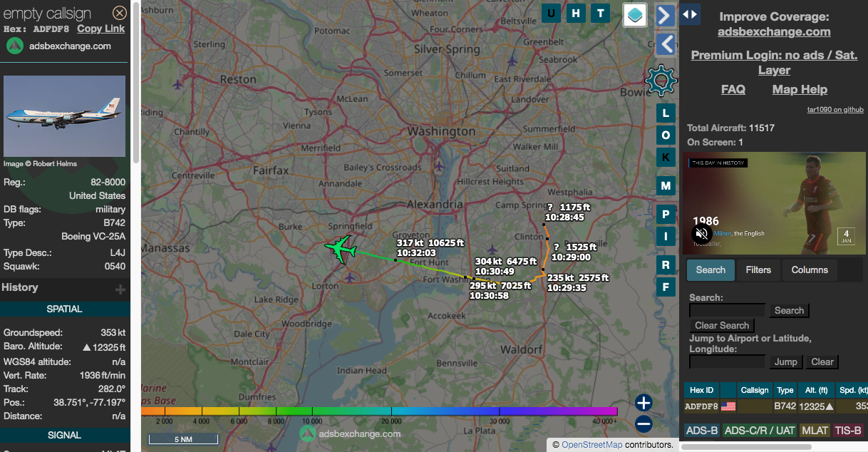
Task: Toggle the T map button
Action: (x=601, y=14)
